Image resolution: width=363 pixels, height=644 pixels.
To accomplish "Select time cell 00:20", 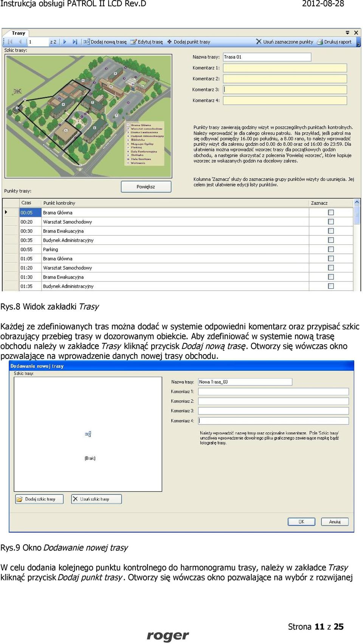I will [x=30, y=222].
